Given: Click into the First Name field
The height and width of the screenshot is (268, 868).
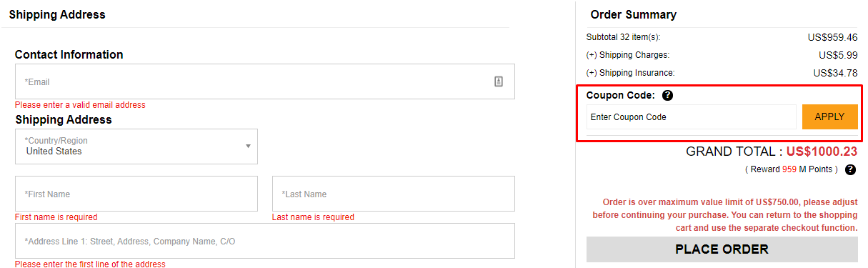Looking at the screenshot, I should 136,194.
